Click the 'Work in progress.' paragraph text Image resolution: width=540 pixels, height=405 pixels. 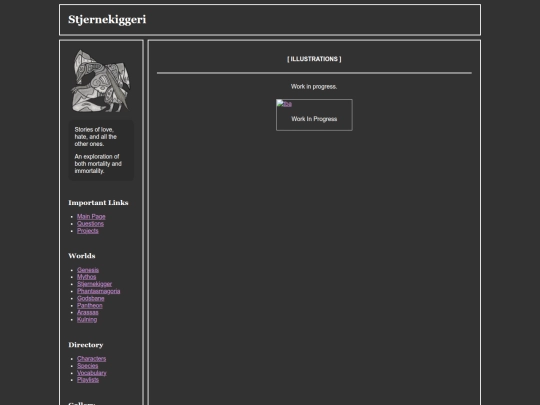coord(314,87)
